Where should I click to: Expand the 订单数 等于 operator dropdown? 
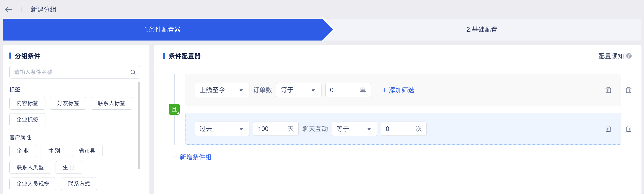click(298, 90)
